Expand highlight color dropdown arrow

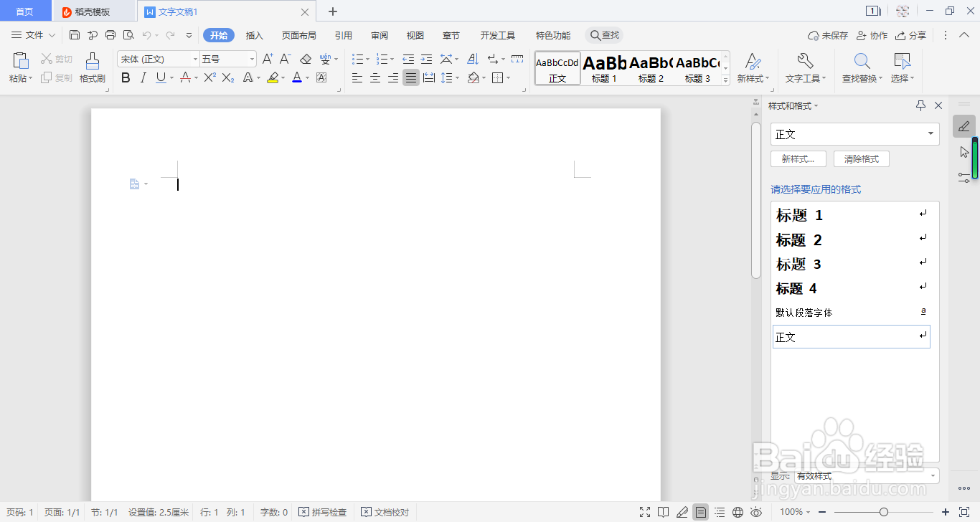tap(283, 78)
